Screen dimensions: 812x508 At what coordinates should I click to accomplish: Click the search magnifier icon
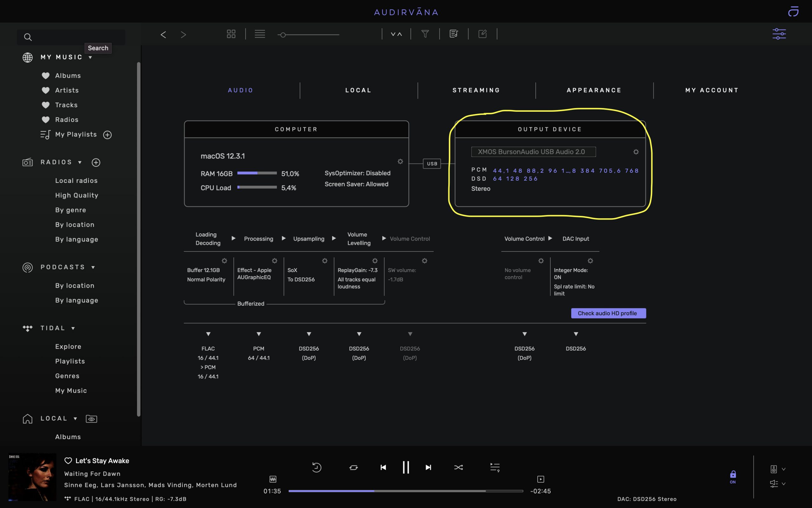[28, 37]
